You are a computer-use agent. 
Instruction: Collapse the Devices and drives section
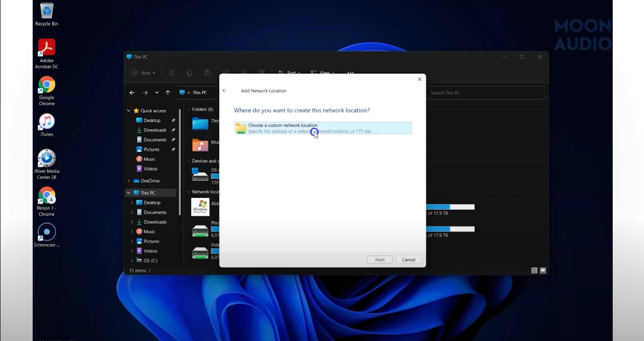189,161
